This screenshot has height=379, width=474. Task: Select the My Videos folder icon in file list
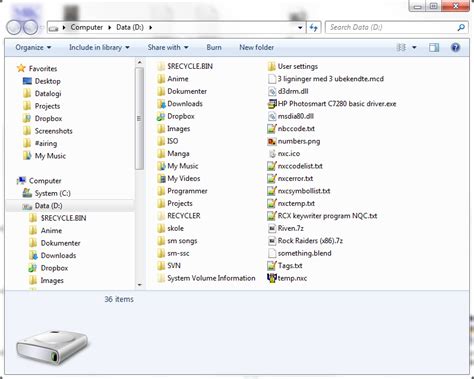coord(161,179)
